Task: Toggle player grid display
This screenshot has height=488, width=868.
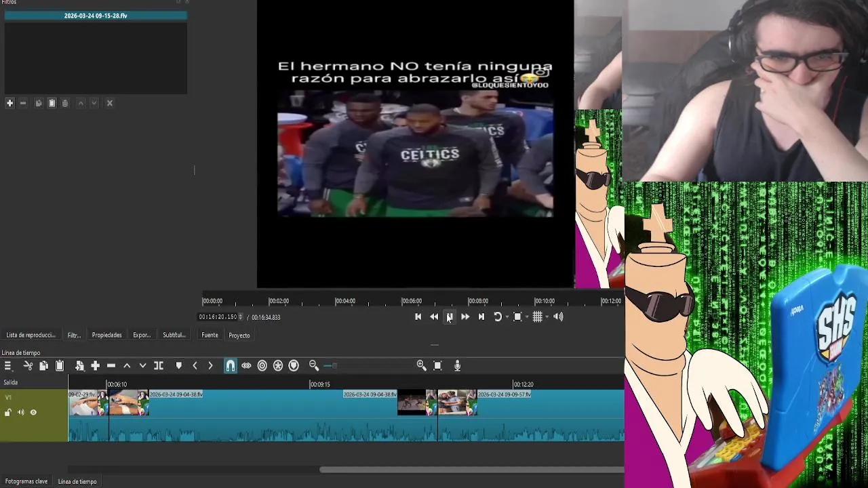Action: pyautogui.click(x=537, y=317)
